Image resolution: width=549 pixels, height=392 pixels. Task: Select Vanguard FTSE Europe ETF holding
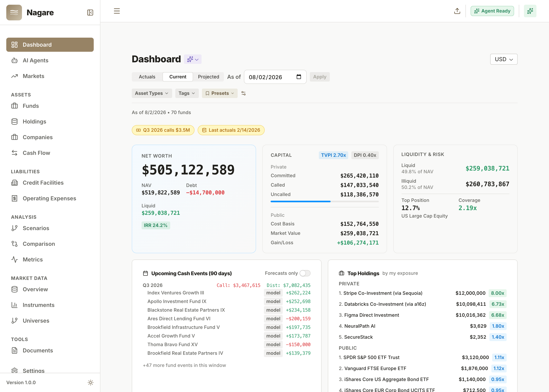[423, 368]
